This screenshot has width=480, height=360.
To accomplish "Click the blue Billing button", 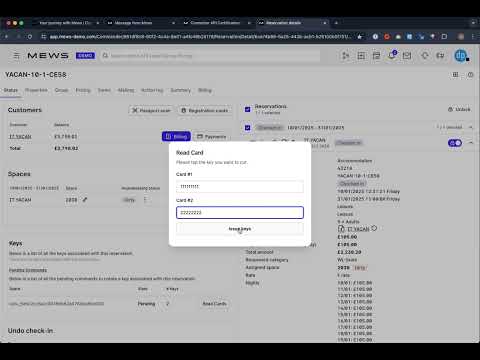I will pos(176,137).
